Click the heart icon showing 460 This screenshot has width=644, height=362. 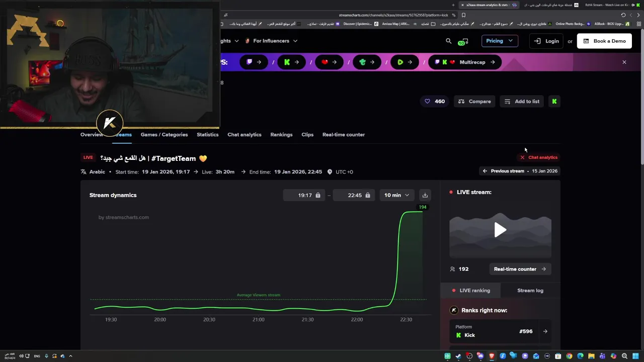[427, 102]
